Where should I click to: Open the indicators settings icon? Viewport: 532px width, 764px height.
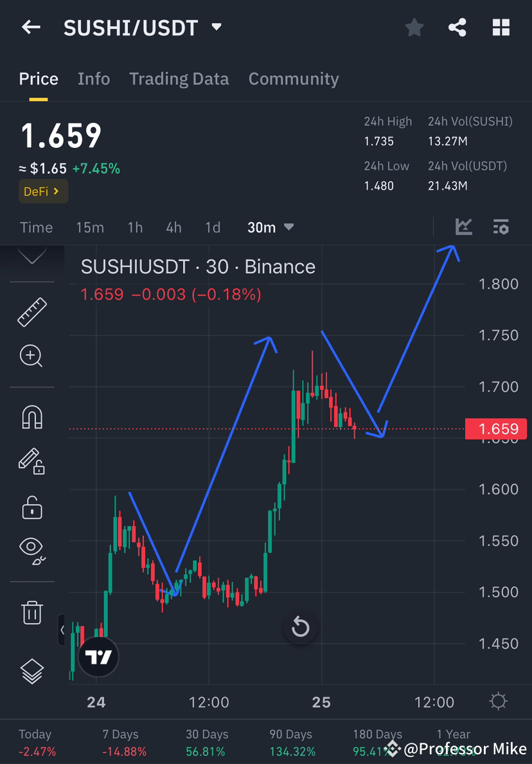[x=501, y=226]
